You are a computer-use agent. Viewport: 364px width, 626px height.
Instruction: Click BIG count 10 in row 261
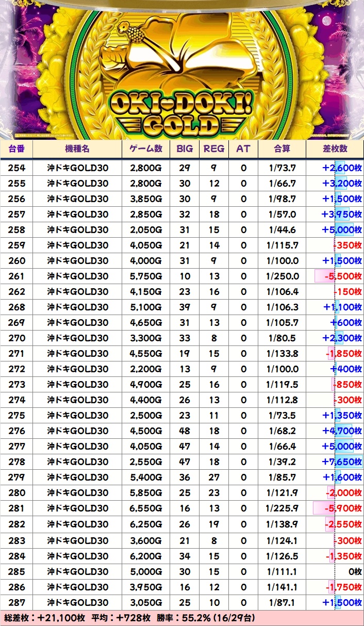pyautogui.click(x=185, y=276)
